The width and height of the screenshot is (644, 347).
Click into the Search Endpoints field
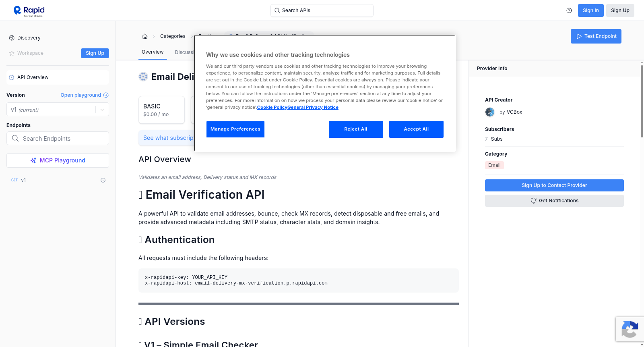pyautogui.click(x=58, y=138)
